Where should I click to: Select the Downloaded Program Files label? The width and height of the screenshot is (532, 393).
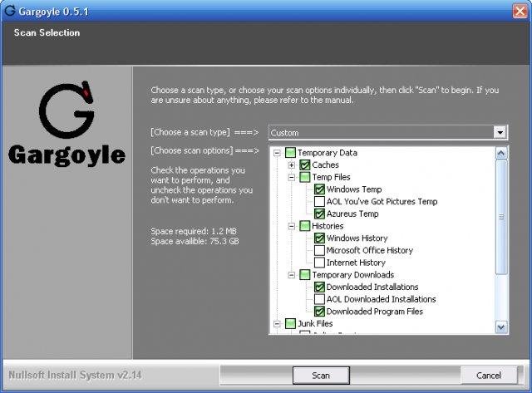[375, 312]
